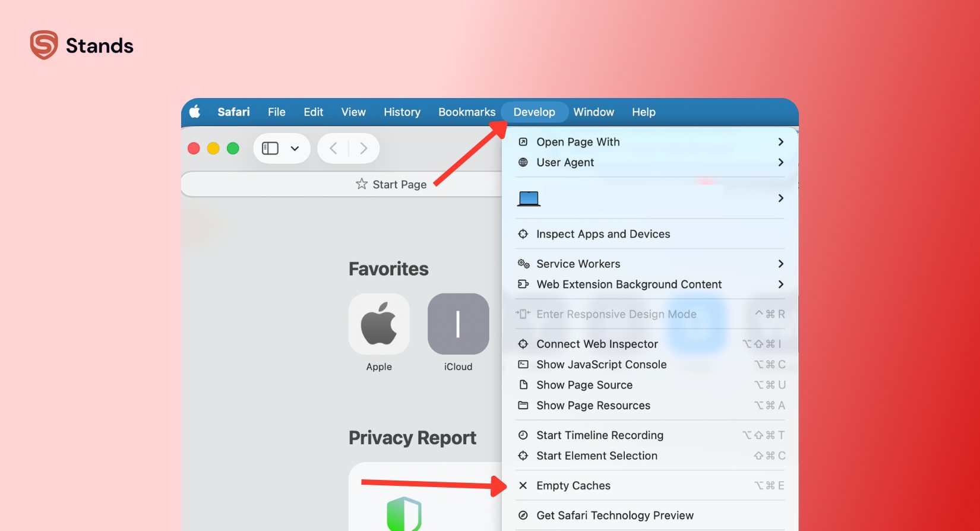This screenshot has width=980, height=531.
Task: Open the Safari menu
Action: click(233, 112)
